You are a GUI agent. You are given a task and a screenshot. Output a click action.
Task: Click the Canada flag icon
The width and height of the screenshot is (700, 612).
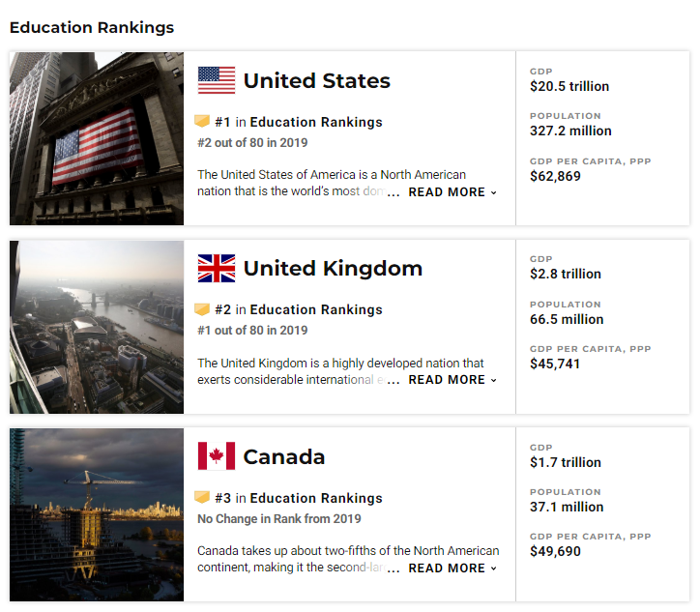(217, 456)
